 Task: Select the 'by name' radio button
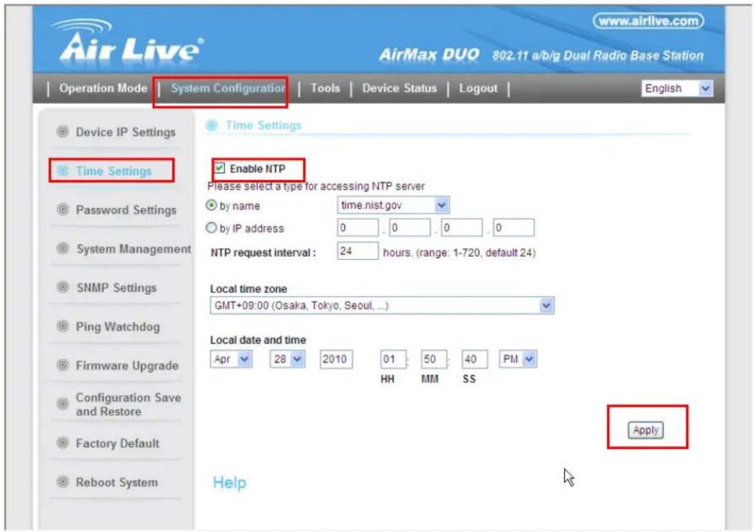click(212, 206)
